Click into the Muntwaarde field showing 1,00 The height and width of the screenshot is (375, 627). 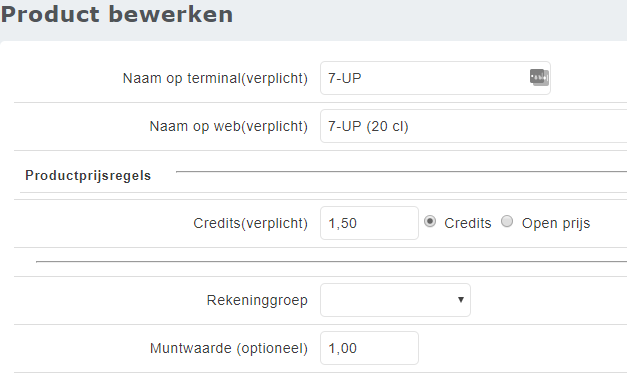pyautogui.click(x=369, y=348)
